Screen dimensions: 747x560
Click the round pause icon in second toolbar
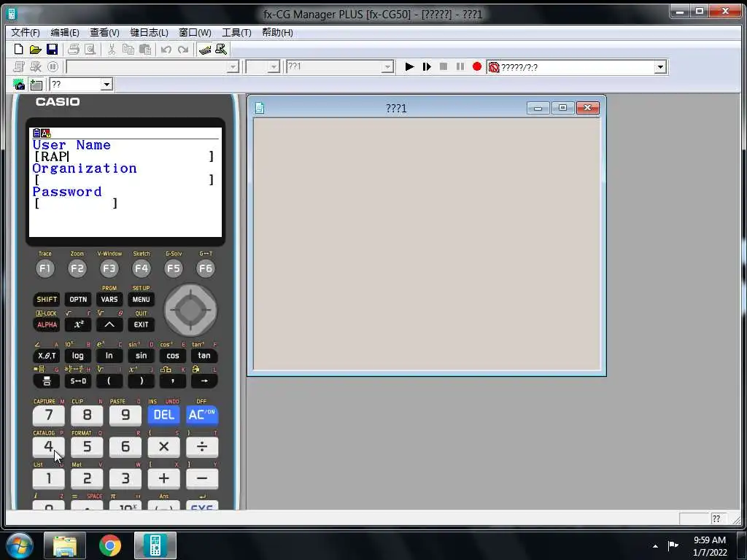click(53, 66)
